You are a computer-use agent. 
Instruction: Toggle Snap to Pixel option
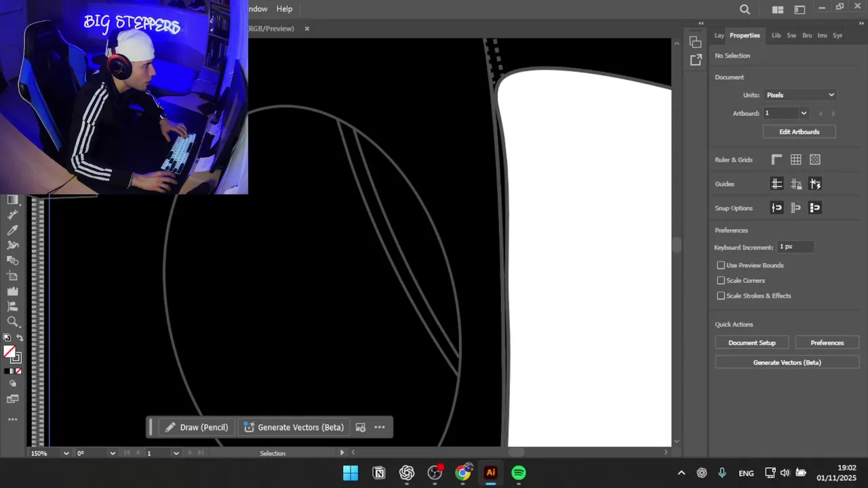[x=815, y=207]
